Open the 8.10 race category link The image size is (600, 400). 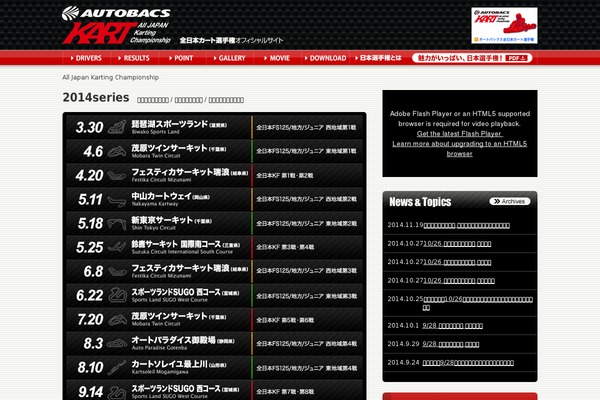point(307,368)
